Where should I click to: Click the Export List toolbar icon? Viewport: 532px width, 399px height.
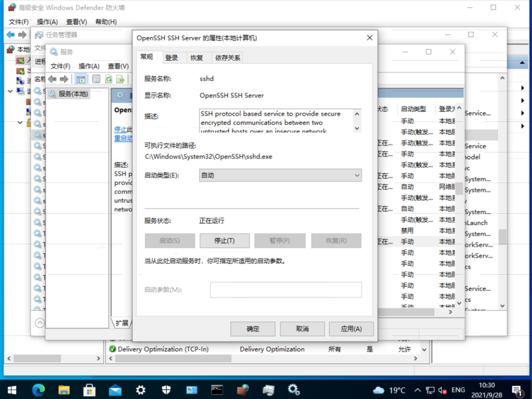[120, 79]
